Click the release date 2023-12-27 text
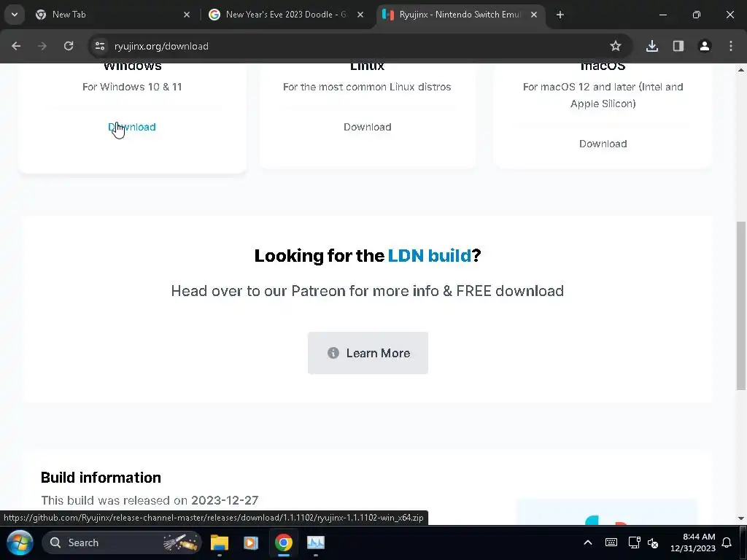The image size is (747, 560). point(225,500)
